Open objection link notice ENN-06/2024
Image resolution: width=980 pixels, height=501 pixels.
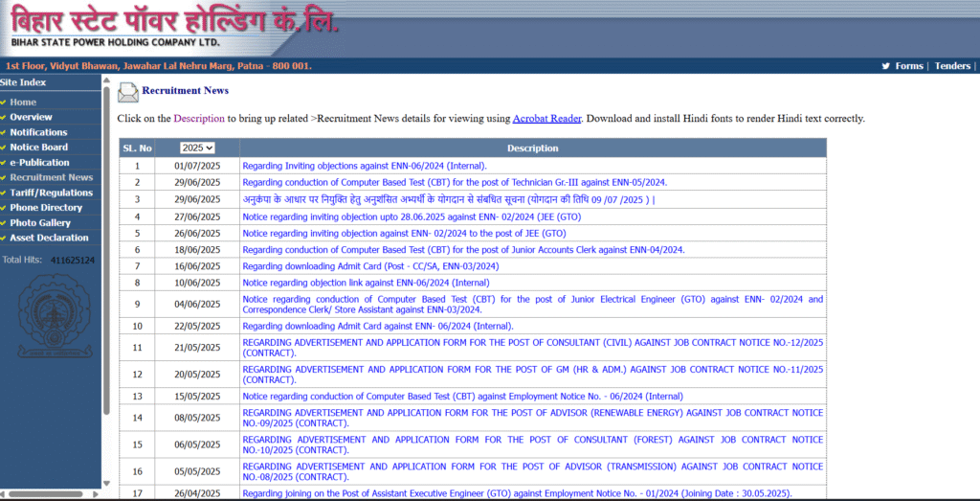(x=366, y=283)
